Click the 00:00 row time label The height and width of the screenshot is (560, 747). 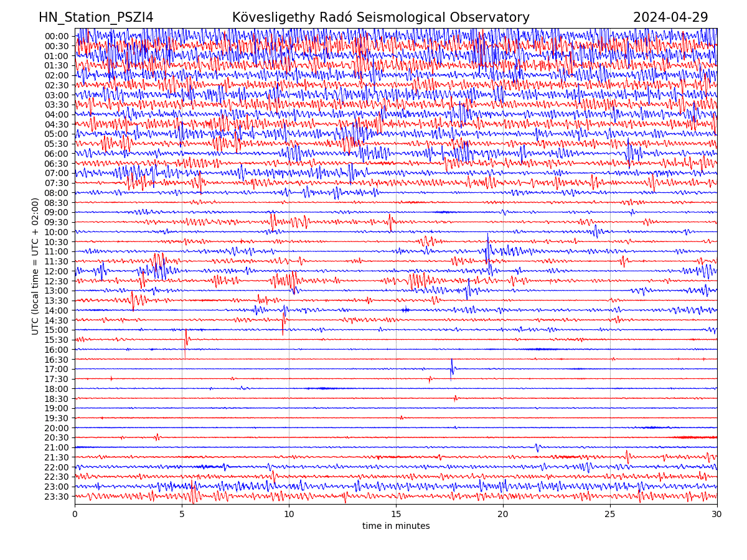click(x=56, y=36)
